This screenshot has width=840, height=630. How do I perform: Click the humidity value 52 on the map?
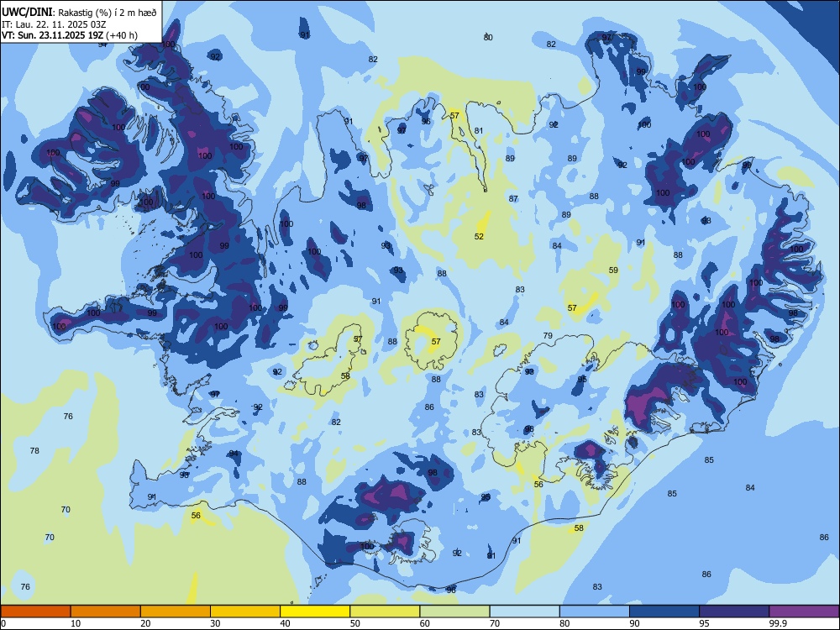479,236
